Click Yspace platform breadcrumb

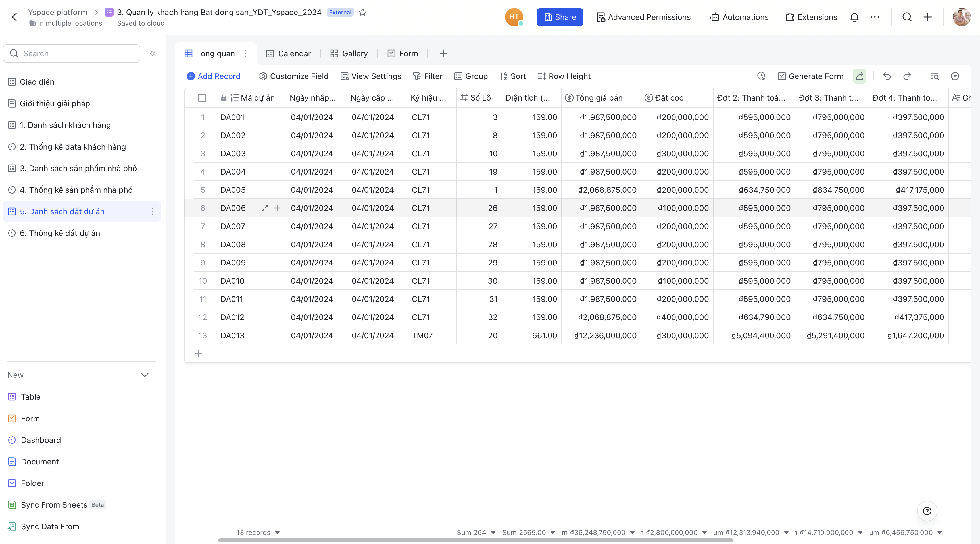tap(57, 12)
